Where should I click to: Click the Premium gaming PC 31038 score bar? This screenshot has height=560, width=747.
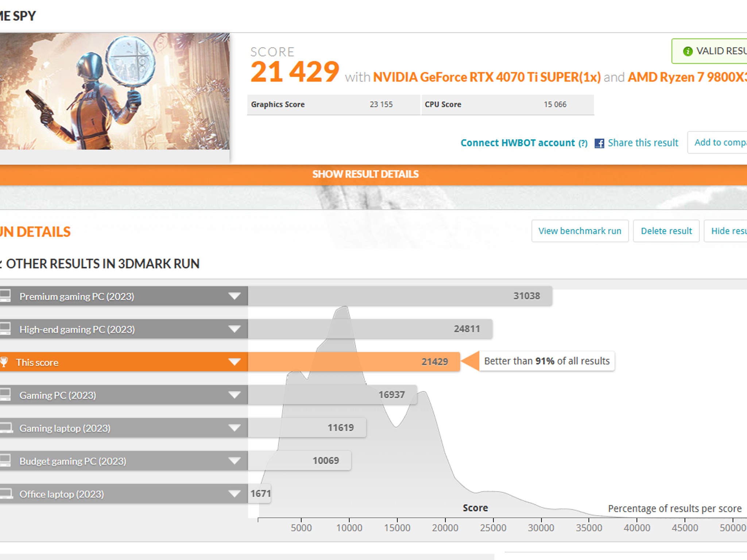(400, 296)
